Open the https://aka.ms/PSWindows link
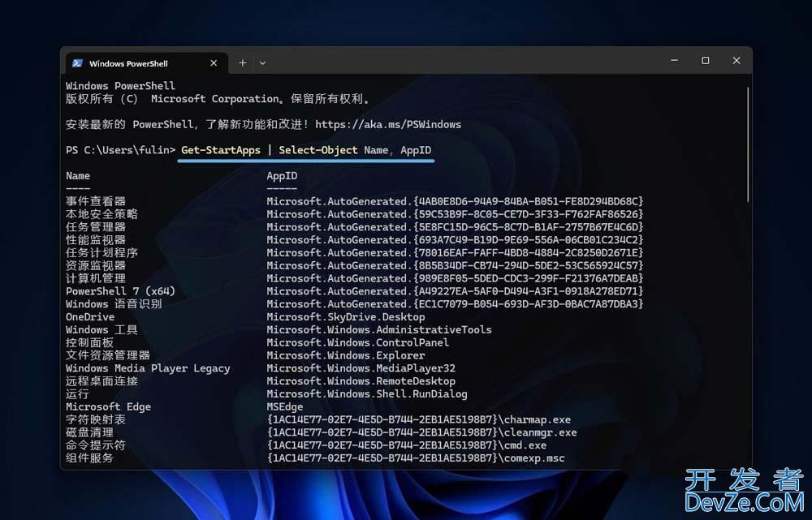Viewport: 812px width, 520px height. tap(388, 124)
